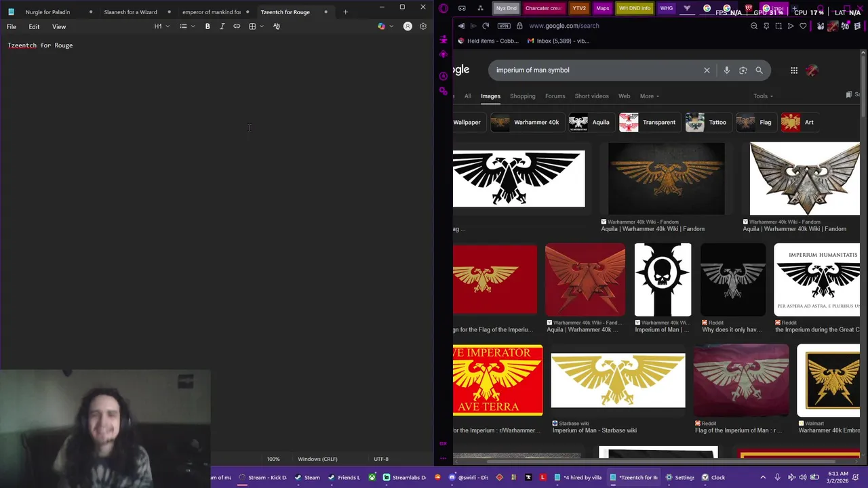Search by image with Google Lens
Image resolution: width=868 pixels, height=488 pixels.
click(x=743, y=70)
